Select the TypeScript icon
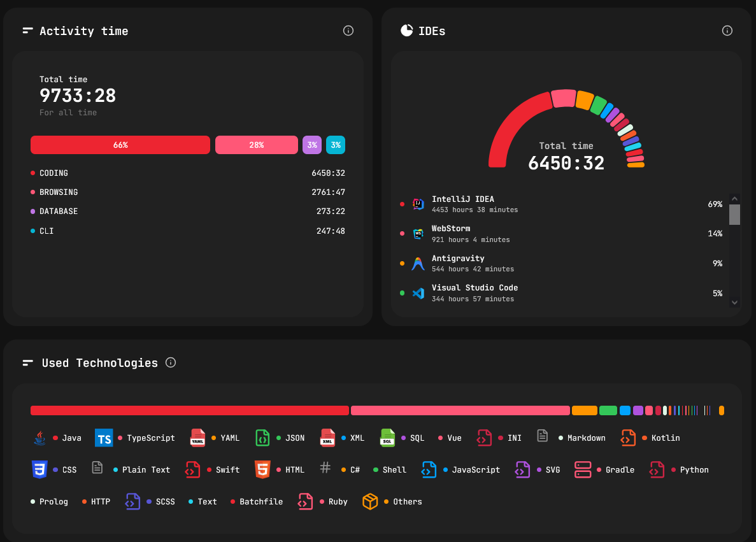This screenshot has height=542, width=756. [x=104, y=438]
